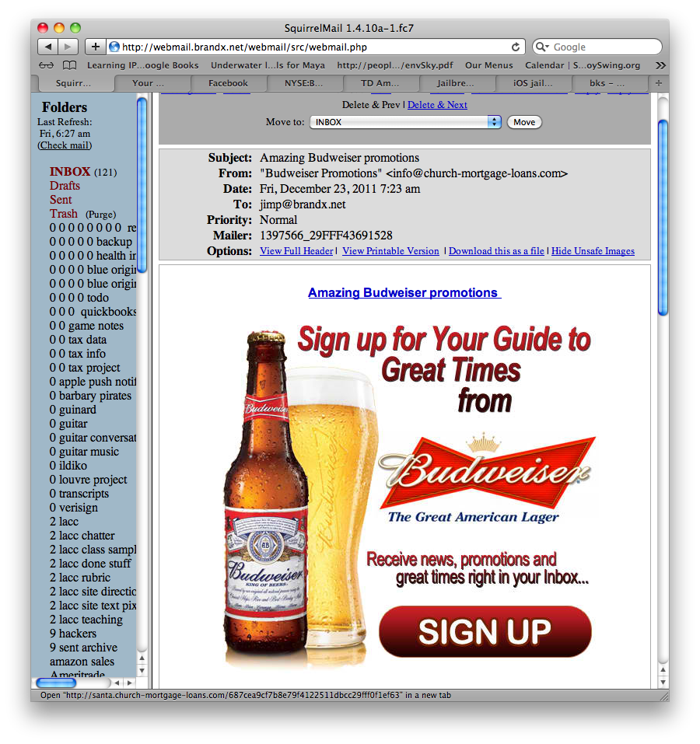Click the site globe icon in address bar

(x=114, y=47)
